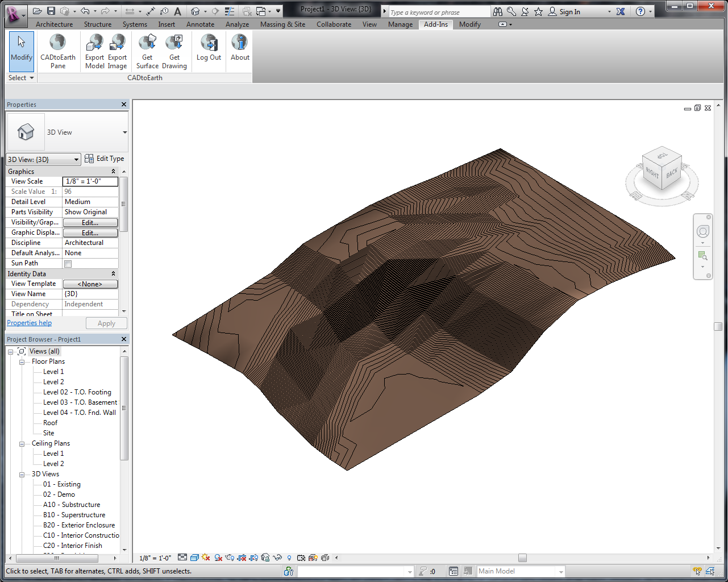
Task: Toggle Show Rendering Dialog teapot icon
Action: pyautogui.click(x=230, y=558)
